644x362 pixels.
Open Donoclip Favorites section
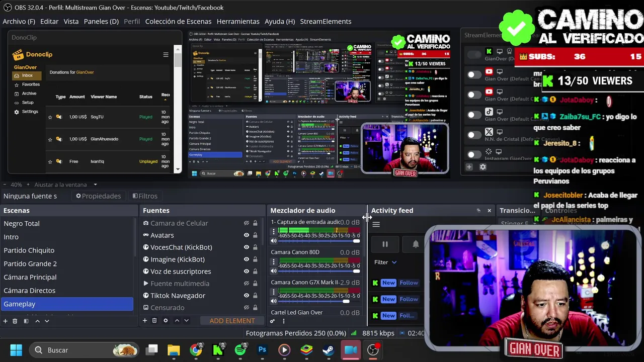(x=31, y=84)
